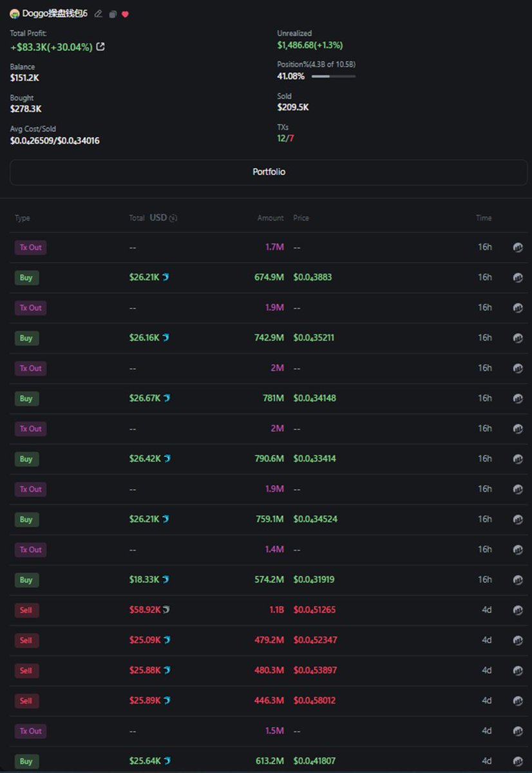
Task: Click the $209.5K sold value
Action: 293,108
